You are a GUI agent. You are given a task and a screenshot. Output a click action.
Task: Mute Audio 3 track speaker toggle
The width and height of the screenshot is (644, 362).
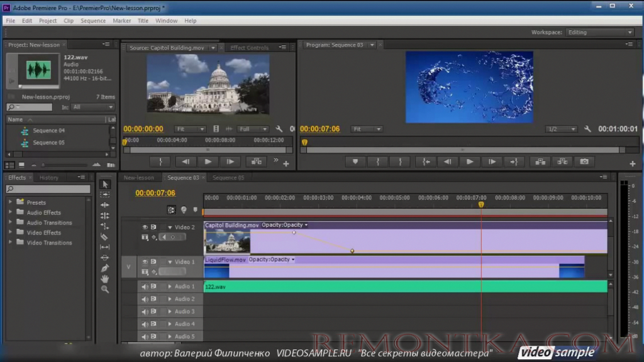pos(145,312)
